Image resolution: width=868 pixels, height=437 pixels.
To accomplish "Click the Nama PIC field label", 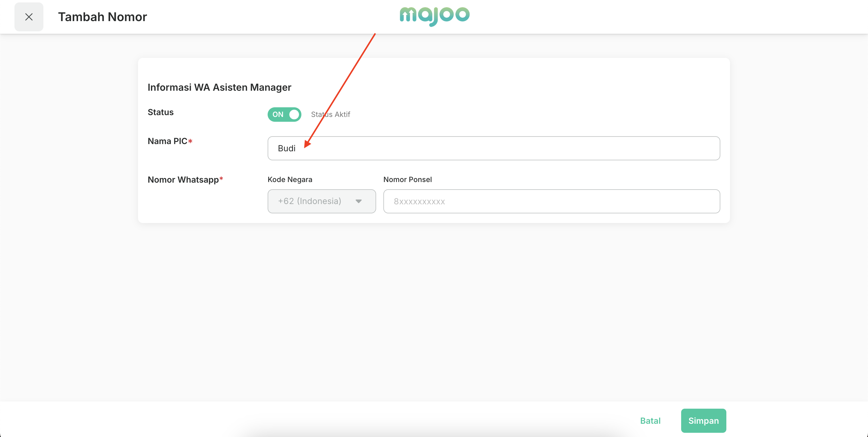I will (x=167, y=141).
